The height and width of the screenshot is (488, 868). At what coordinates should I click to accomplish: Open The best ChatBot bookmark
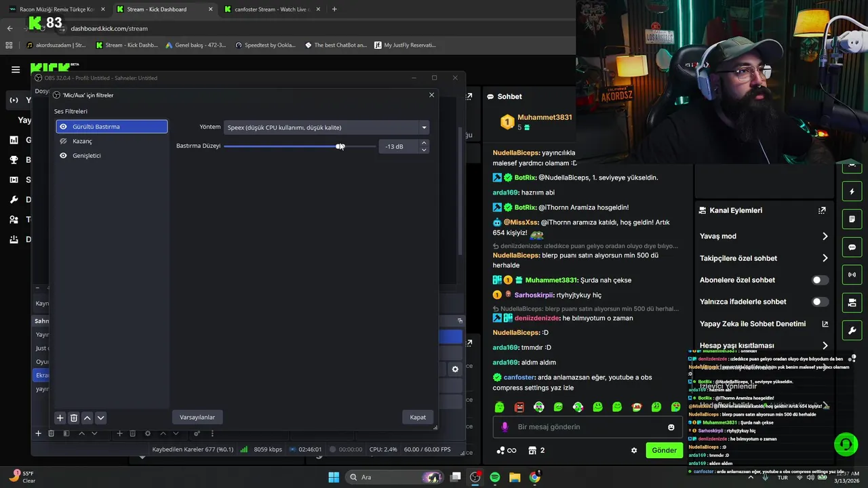point(336,45)
